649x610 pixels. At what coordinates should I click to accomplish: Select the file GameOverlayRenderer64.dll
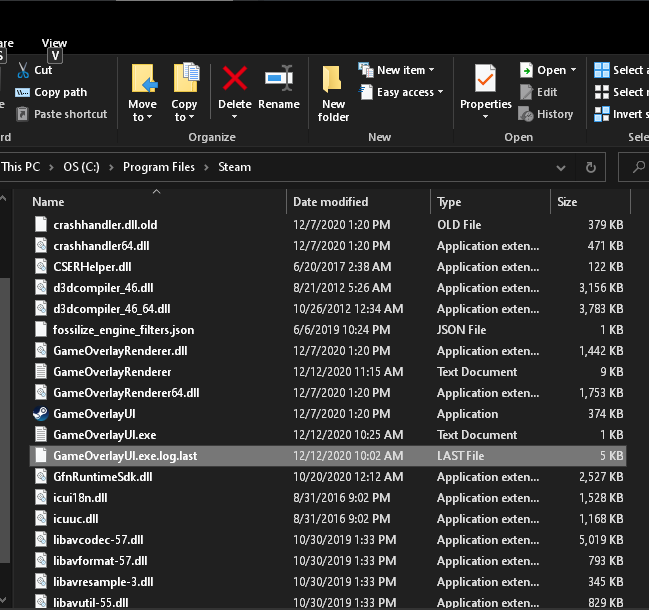[328, 393]
